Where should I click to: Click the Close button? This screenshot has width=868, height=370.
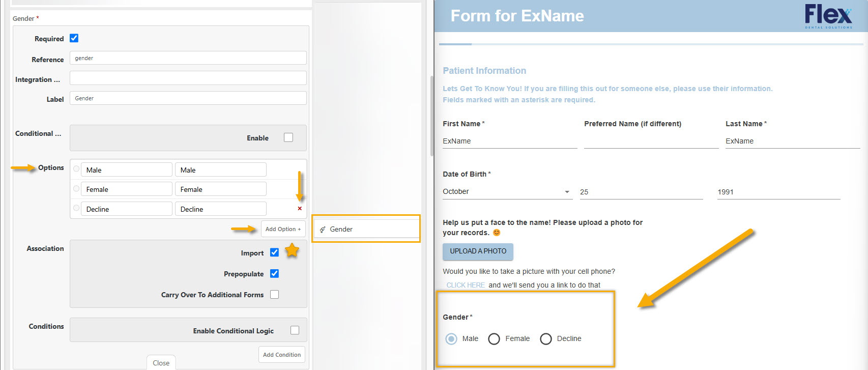[x=161, y=362]
